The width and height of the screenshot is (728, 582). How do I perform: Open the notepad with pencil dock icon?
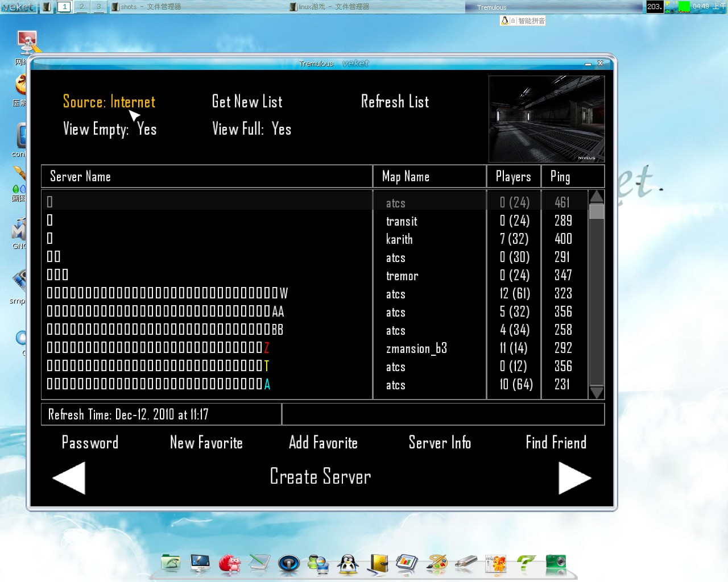[259, 563]
